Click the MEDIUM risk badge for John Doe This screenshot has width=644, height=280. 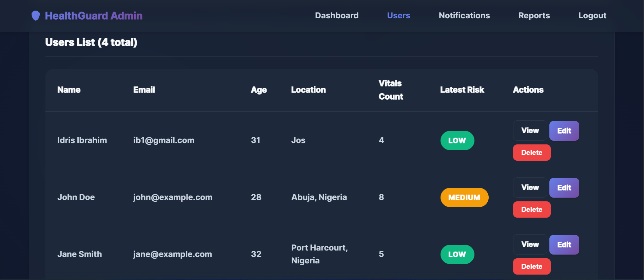tap(464, 197)
